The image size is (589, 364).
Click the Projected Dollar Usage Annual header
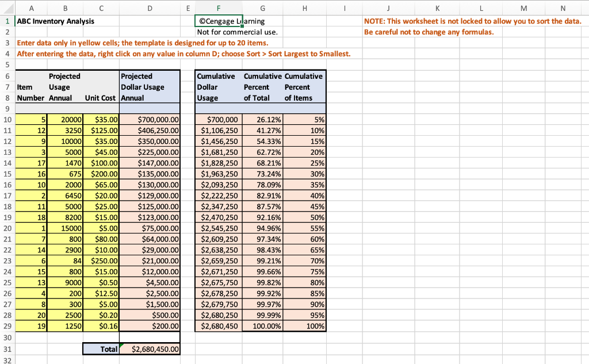[150, 87]
